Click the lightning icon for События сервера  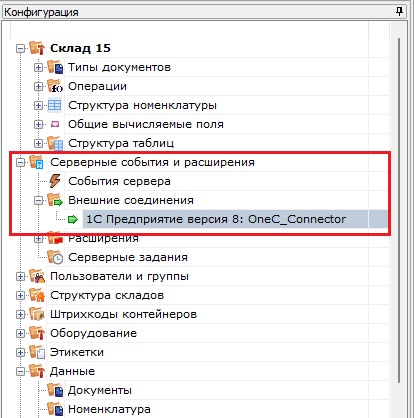55,181
